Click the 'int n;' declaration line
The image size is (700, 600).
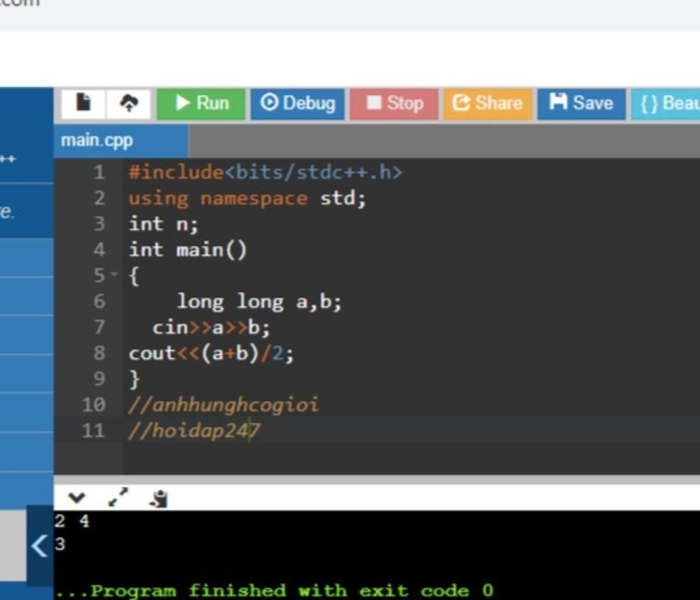[163, 224]
